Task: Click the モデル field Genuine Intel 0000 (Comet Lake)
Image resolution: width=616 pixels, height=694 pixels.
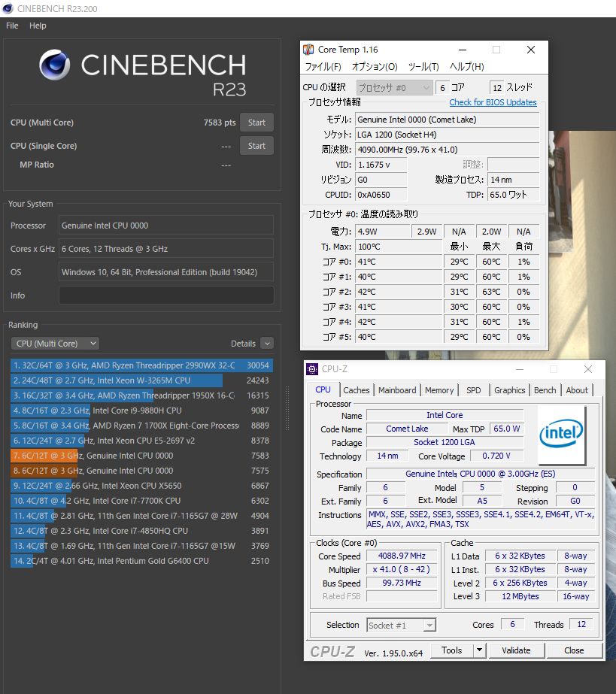Action: tap(448, 120)
